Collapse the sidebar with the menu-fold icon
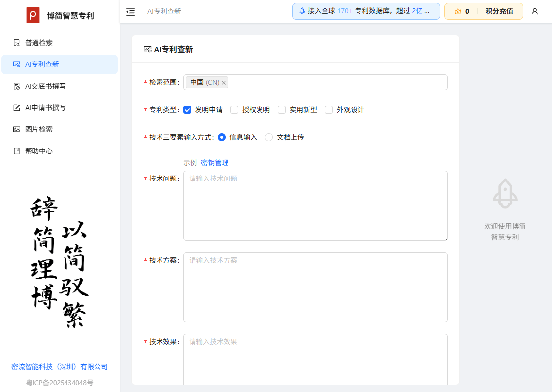Screen dimensions: 552x392 tap(130, 12)
